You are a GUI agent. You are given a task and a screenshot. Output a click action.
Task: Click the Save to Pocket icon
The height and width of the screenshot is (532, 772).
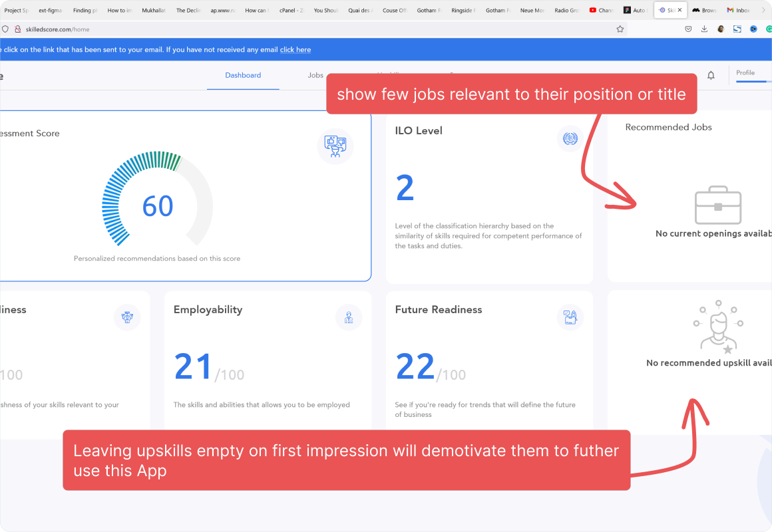[x=688, y=29]
